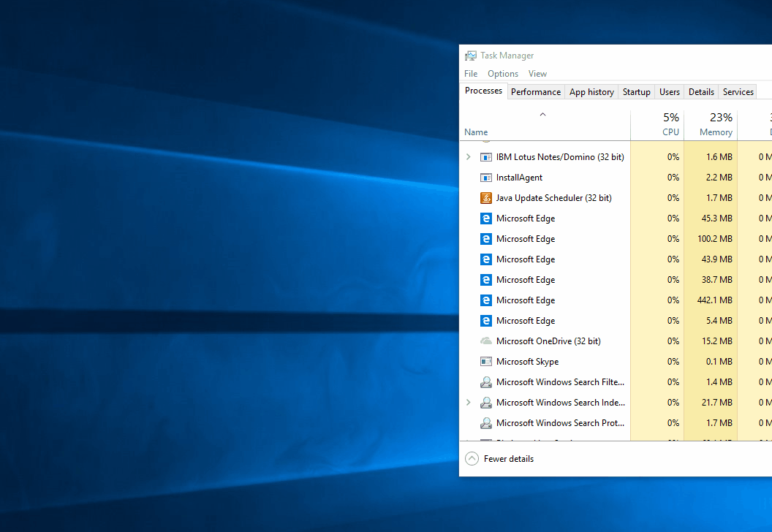Expand the IBM Lotus Notes/Domino process group
This screenshot has height=532, width=772.
point(468,157)
